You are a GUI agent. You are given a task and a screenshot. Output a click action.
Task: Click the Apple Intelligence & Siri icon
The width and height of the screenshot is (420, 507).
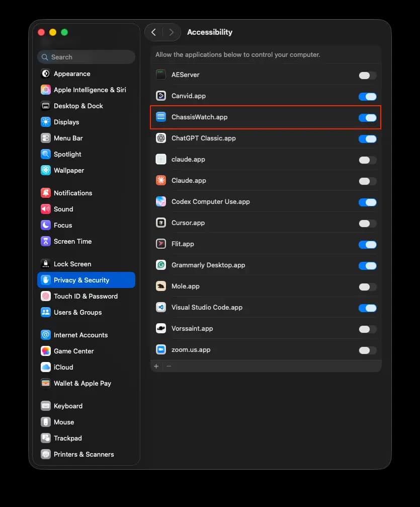[x=46, y=90]
